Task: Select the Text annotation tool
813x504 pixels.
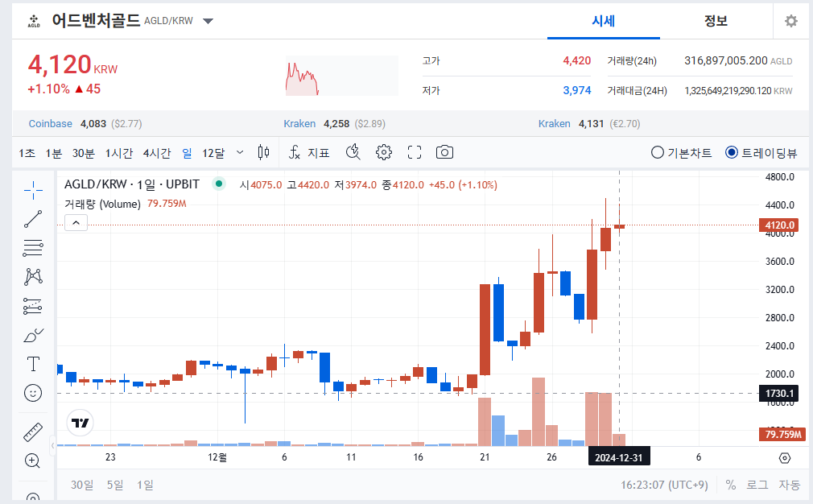Action: click(x=33, y=364)
